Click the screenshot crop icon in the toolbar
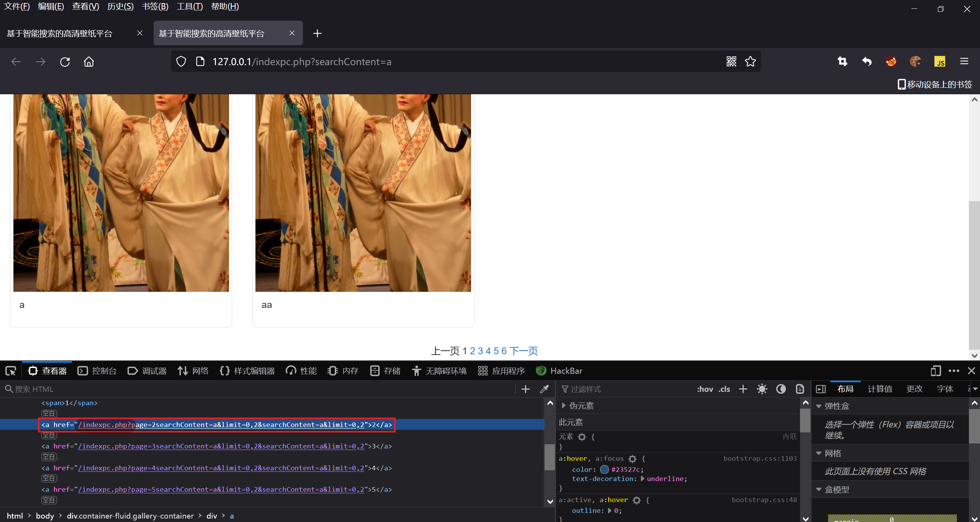The height and width of the screenshot is (522, 980). pyautogui.click(x=842, y=62)
